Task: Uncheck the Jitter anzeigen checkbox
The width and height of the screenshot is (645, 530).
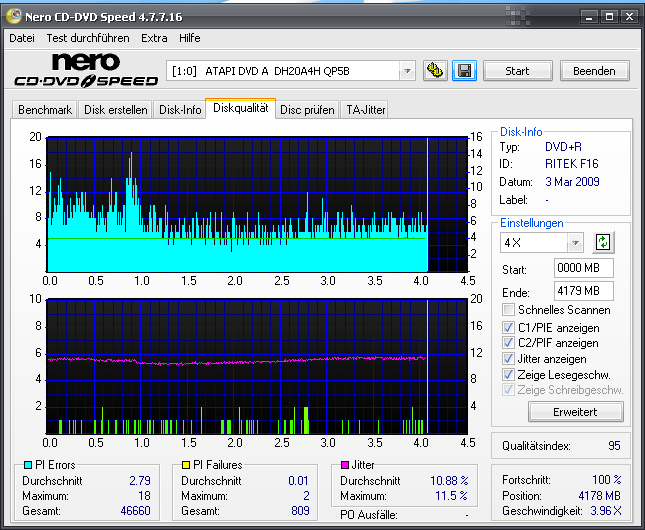Action: (x=509, y=359)
